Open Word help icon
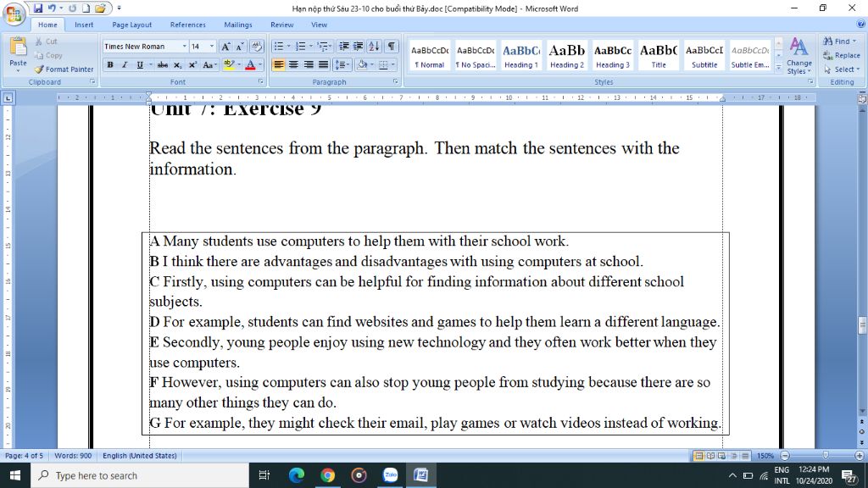Screen dimensions: 868x488 point(861,24)
